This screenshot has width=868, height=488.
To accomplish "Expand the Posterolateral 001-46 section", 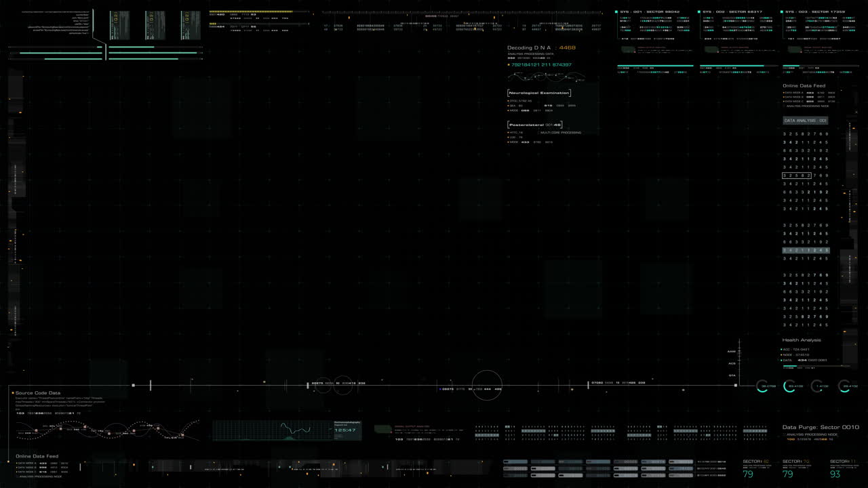I will click(535, 125).
